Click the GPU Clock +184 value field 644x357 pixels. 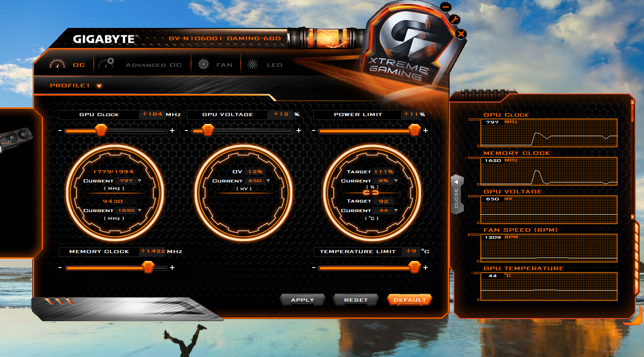152,114
